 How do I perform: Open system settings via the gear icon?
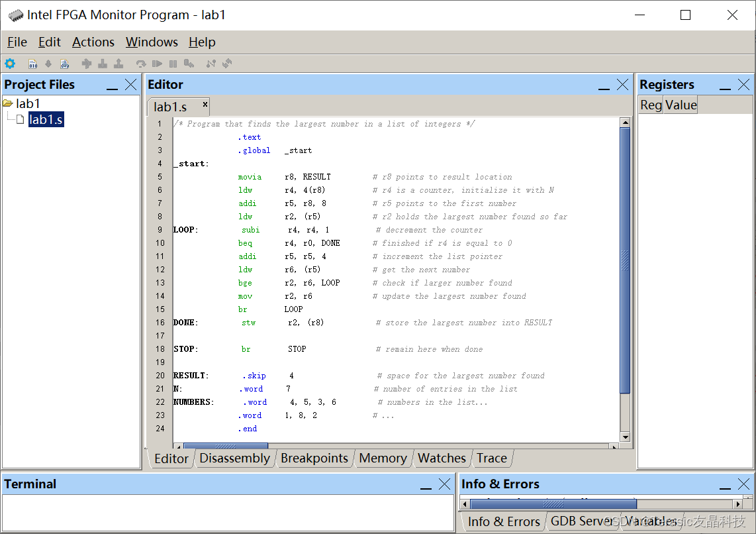(x=9, y=64)
